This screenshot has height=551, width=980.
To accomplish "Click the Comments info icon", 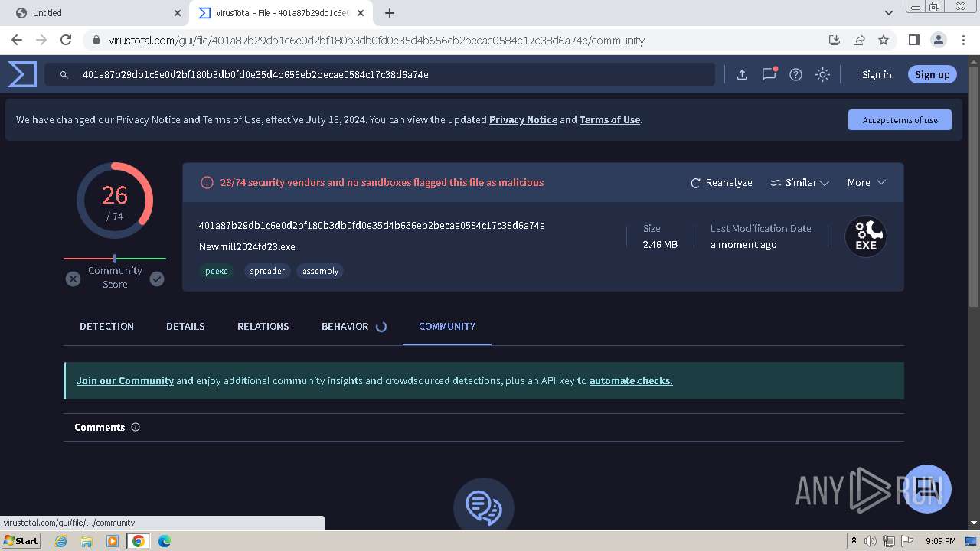I will [x=136, y=427].
